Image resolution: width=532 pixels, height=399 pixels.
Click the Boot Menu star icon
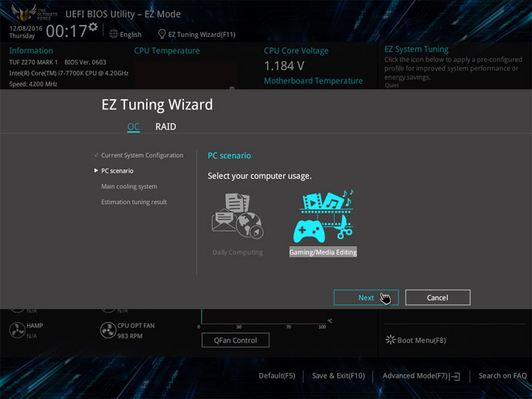click(391, 340)
